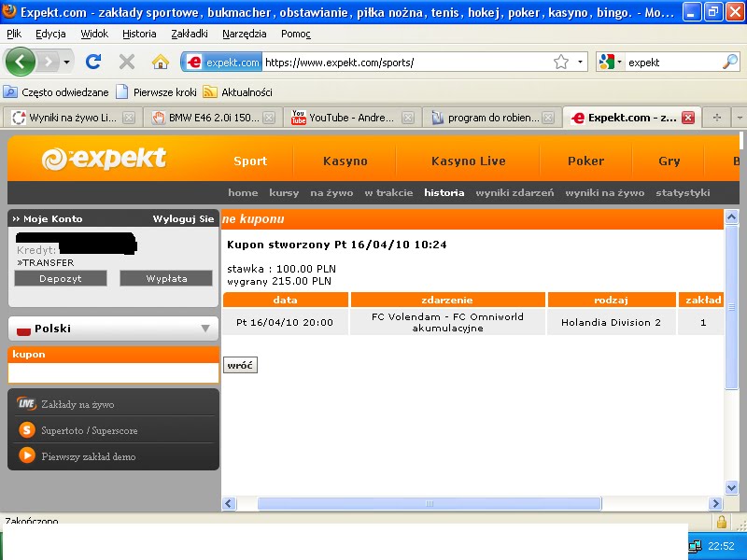Click the expekt.com site identity badge

(x=222, y=62)
